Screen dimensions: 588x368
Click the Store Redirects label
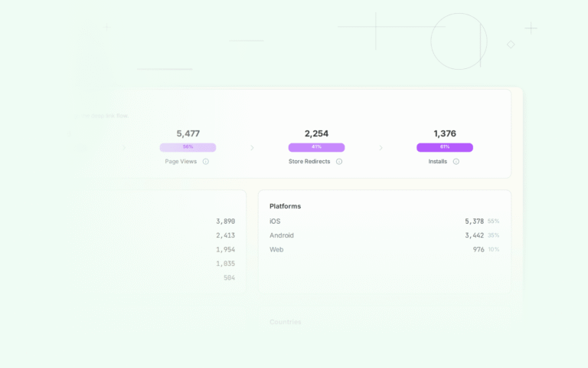pyautogui.click(x=309, y=162)
